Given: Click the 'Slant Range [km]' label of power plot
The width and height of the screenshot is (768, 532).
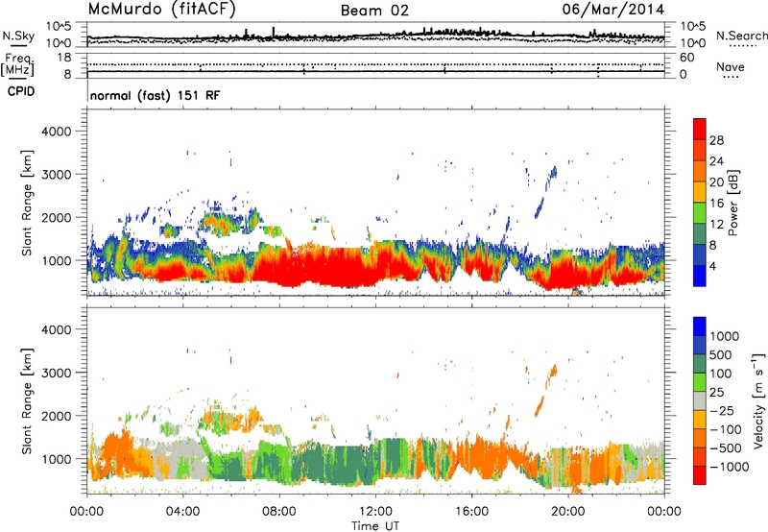Looking at the screenshot, I should pos(27,203).
